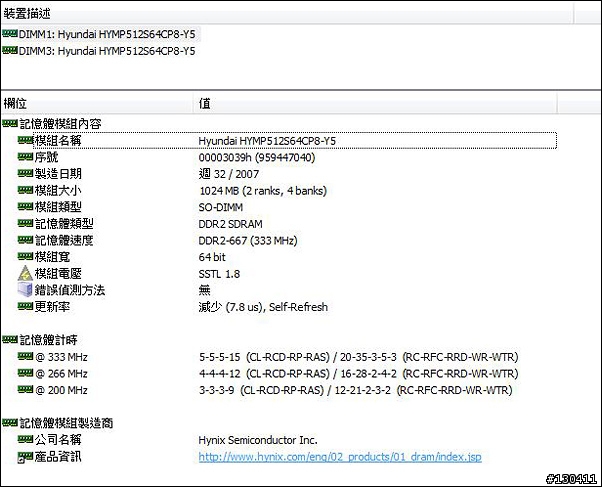Click the memory icon next to 記憶體計時

pos(10,340)
